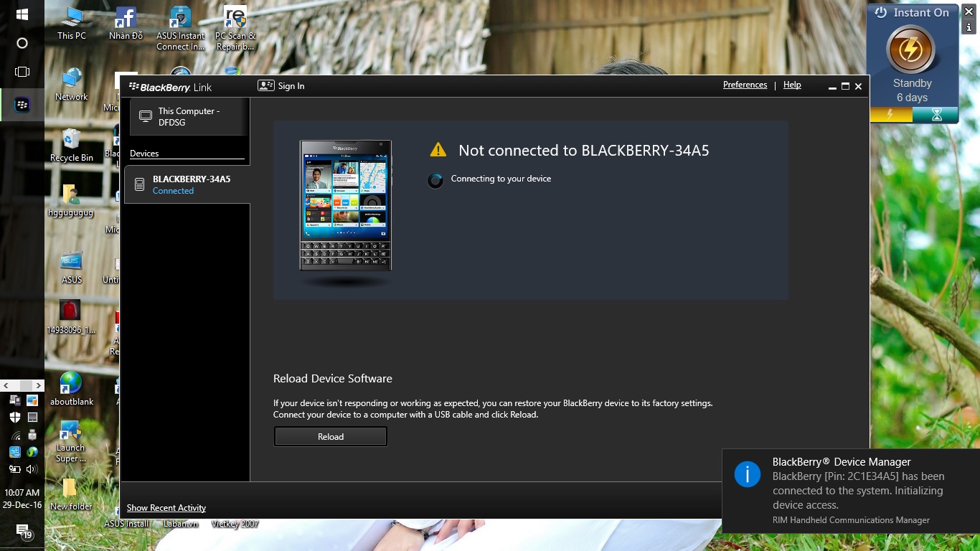Click the tray scroll right arrow
This screenshot has height=551, width=980.
point(38,385)
